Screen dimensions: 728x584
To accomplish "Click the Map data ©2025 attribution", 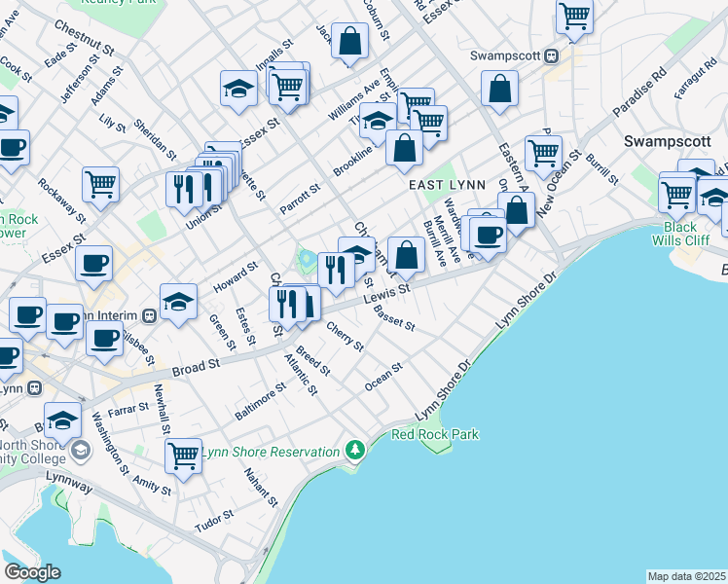I will (686, 576).
